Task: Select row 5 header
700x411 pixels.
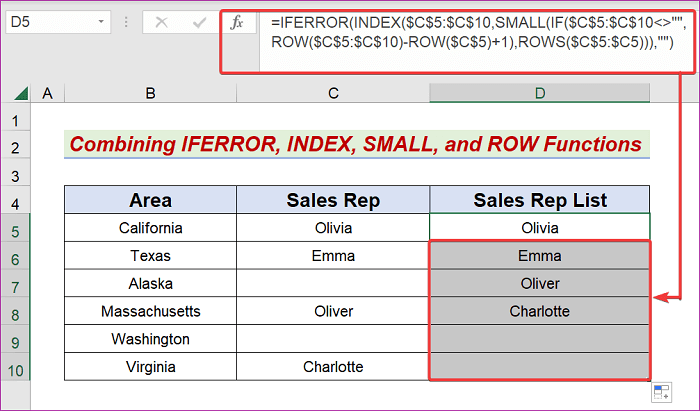Action: 15,228
